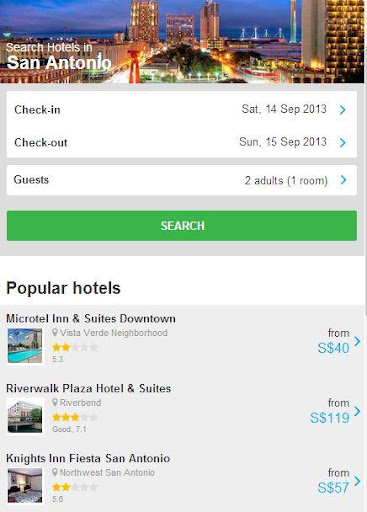Click the green SEARCH button
367x512 pixels.
point(182,226)
